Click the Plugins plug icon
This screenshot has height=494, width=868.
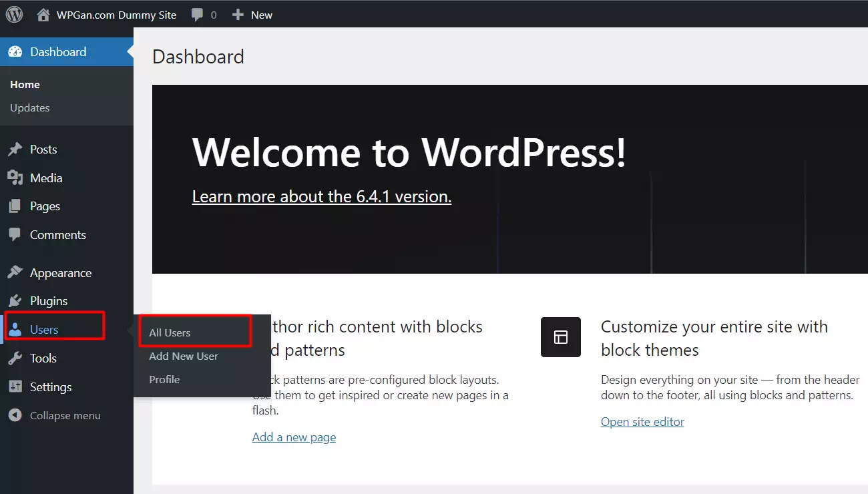pyautogui.click(x=15, y=301)
